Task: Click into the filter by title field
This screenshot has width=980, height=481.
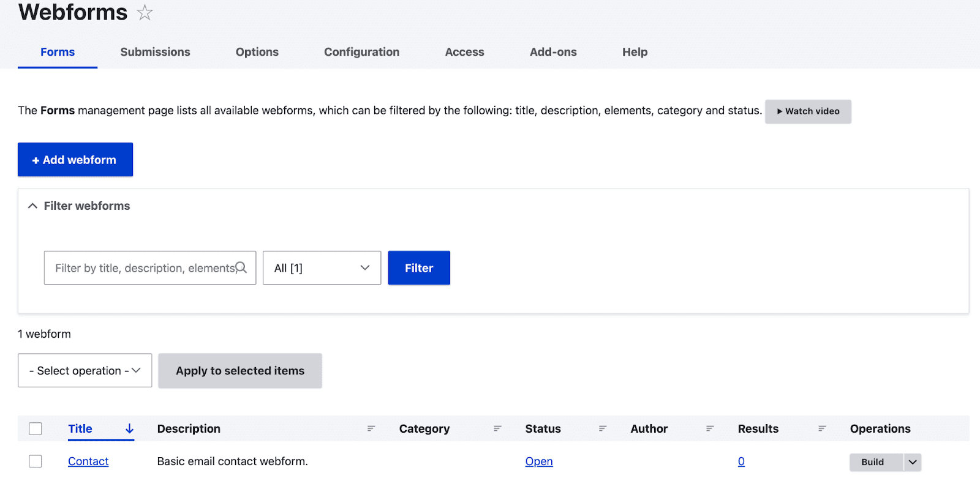Action: (141, 268)
